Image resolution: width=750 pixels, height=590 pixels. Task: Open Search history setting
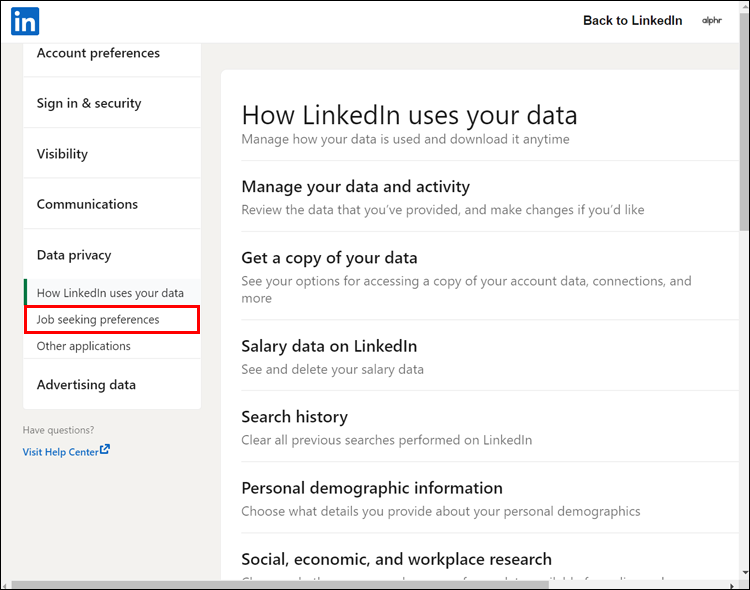(x=294, y=417)
